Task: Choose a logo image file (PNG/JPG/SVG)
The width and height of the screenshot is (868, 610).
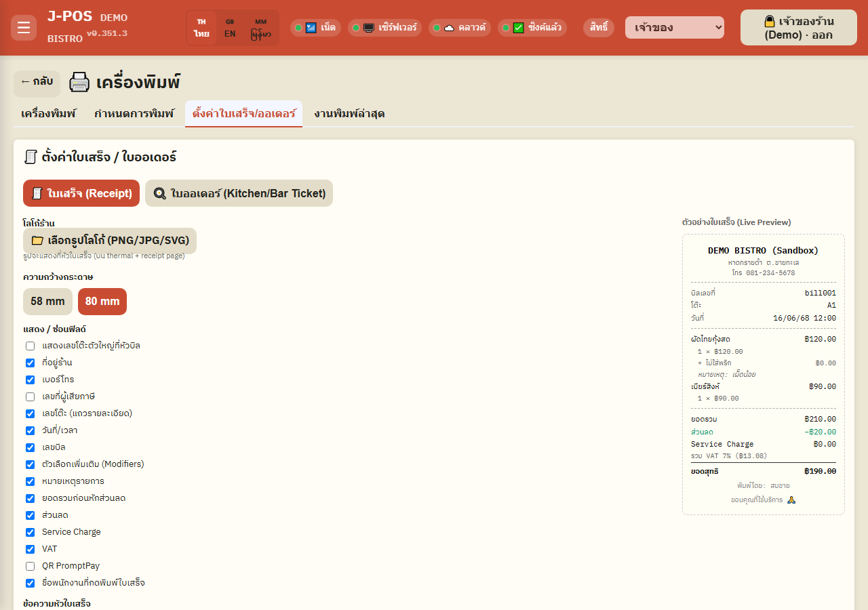Action: coord(110,241)
